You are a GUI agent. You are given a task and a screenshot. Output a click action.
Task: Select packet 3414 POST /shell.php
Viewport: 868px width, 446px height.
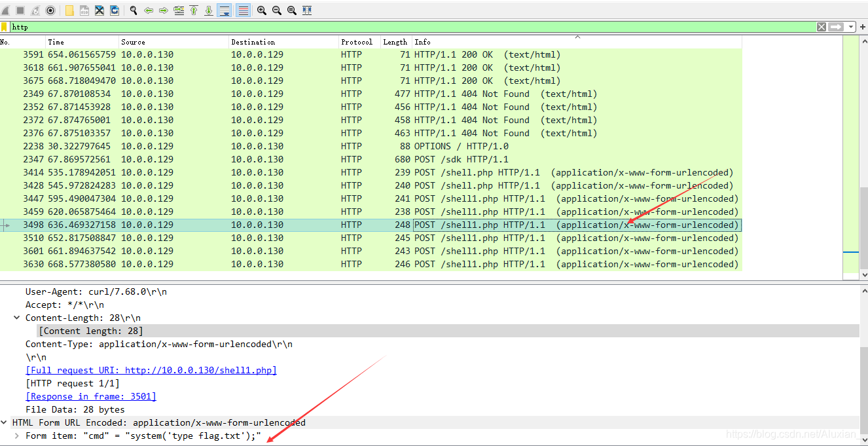371,172
